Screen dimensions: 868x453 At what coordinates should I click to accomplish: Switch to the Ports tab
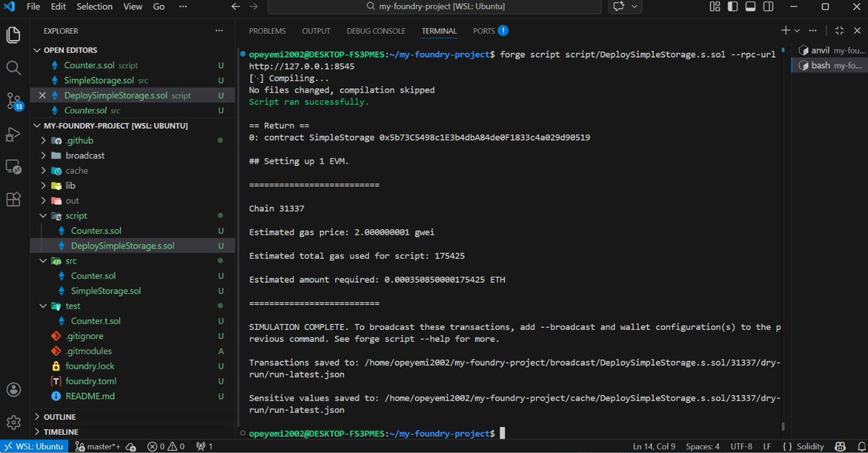[x=490, y=31]
